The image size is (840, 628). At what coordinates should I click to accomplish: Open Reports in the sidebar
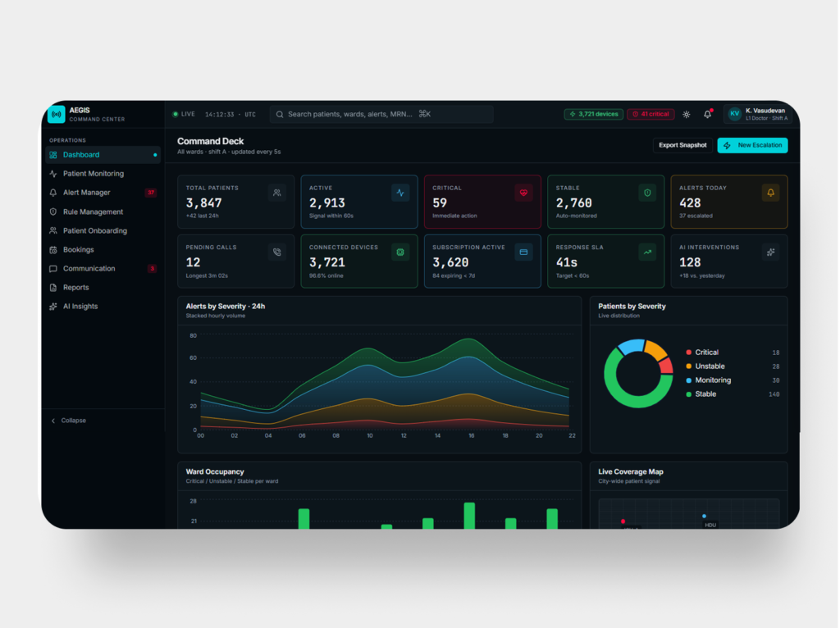(x=103, y=288)
